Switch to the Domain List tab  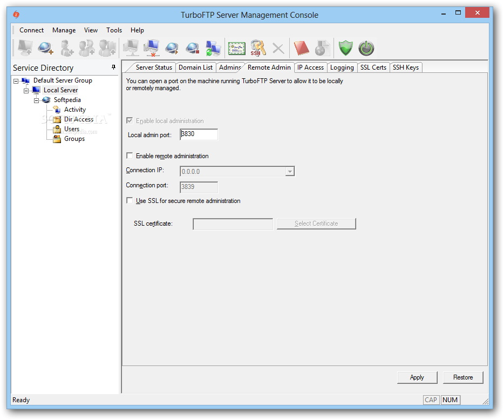click(195, 67)
